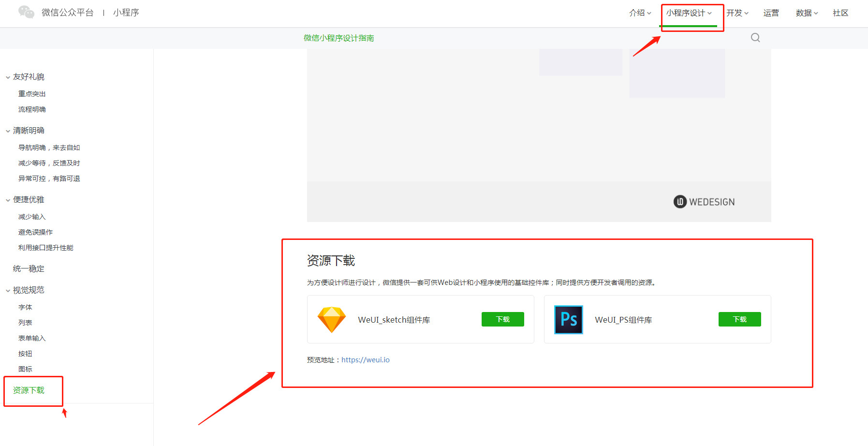Open 统一稳定 in sidebar
The height and width of the screenshot is (446, 868).
pyautogui.click(x=29, y=269)
